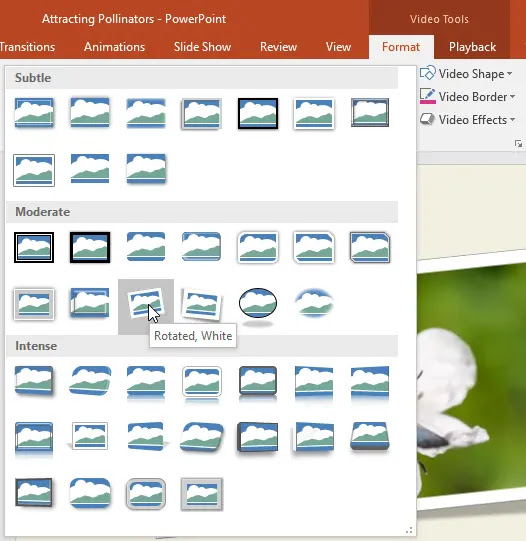
Task: Select dark metal frame style ending Subtle row
Action: pos(370,112)
